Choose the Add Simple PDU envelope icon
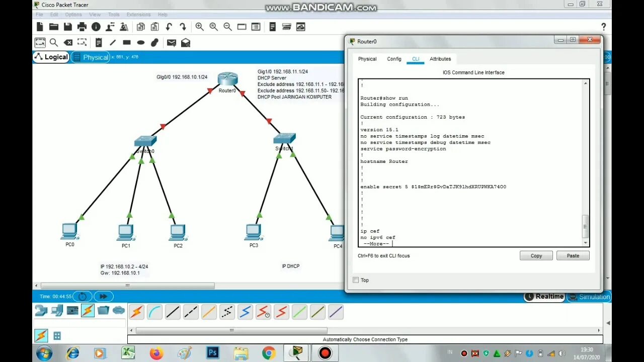Viewport: 644px width, 362px height. (x=172, y=43)
